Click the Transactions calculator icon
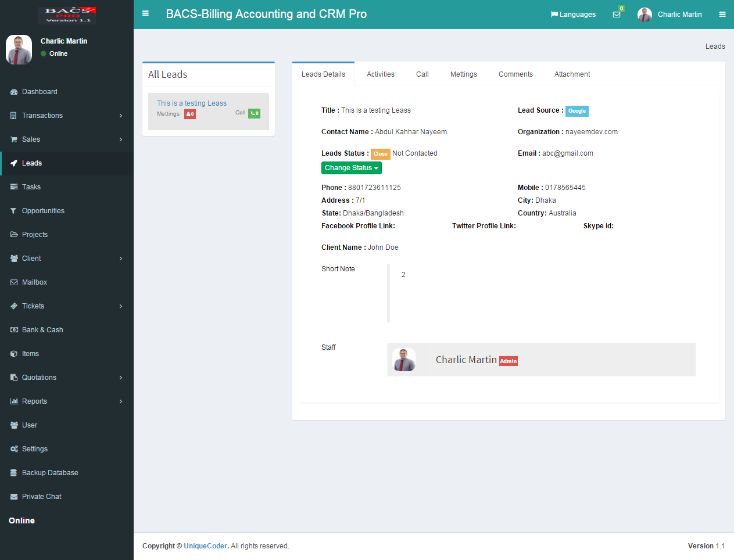 [x=13, y=116]
